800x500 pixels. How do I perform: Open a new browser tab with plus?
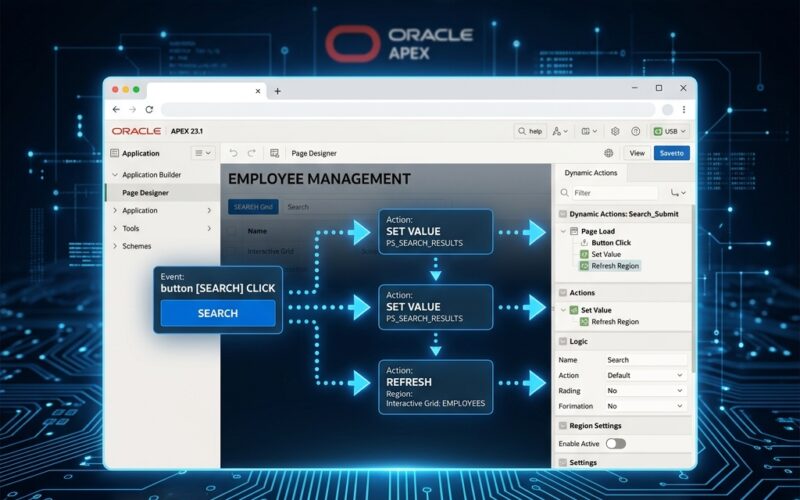coord(278,91)
